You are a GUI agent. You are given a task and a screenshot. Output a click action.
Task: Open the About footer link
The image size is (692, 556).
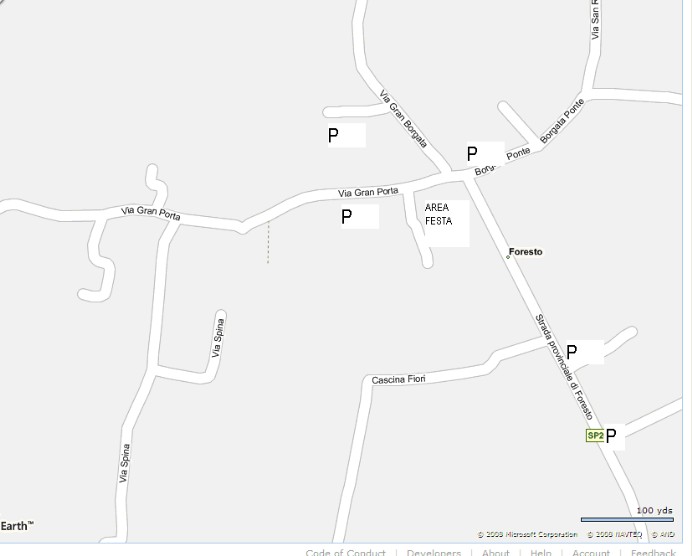point(496,552)
